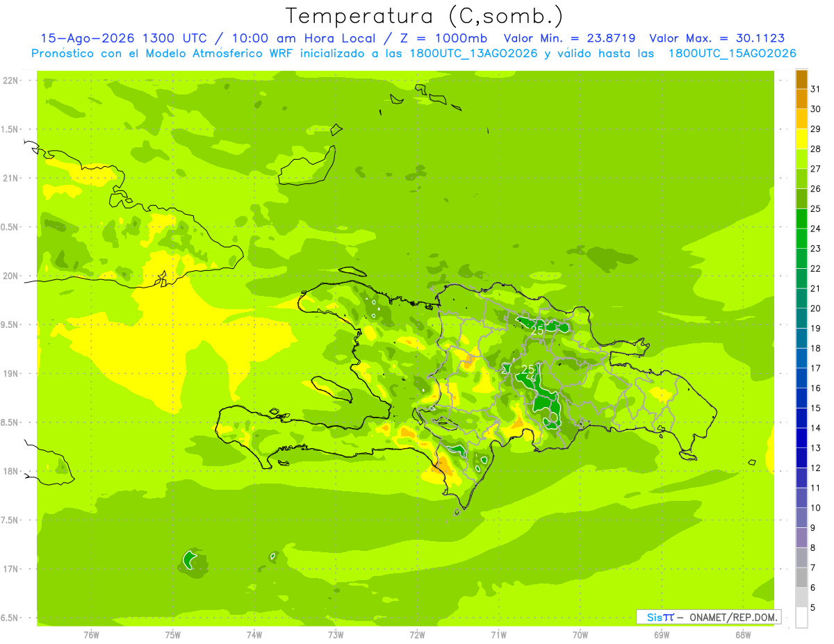Click the 68W longitude label
Image resolution: width=834 pixels, height=644 pixels.
coord(743,635)
